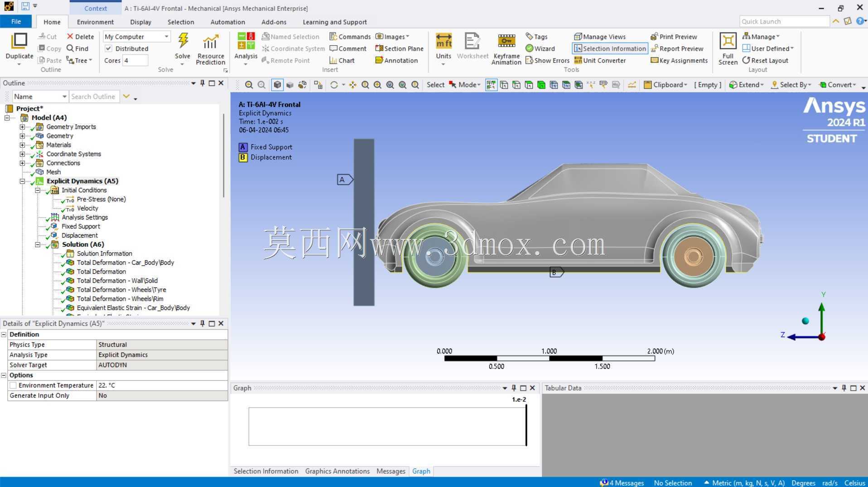The image size is (868, 487).
Task: Click the Pan arrows icon
Action: [352, 85]
